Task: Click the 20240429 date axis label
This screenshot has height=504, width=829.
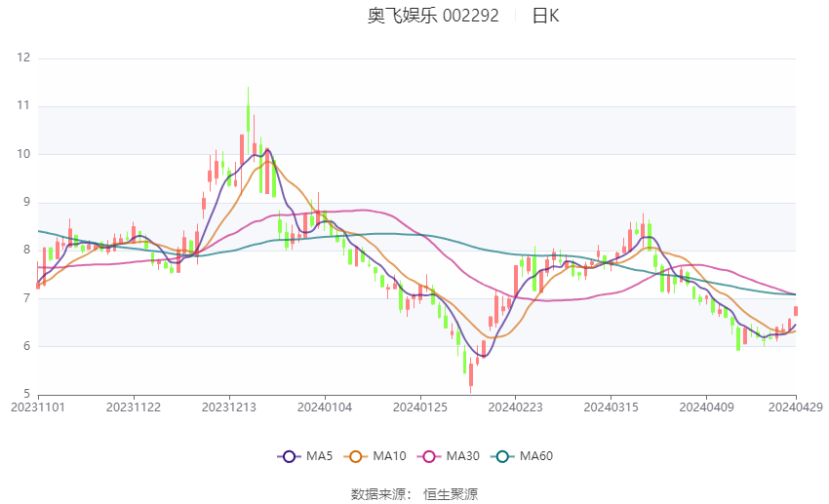Action: click(795, 407)
